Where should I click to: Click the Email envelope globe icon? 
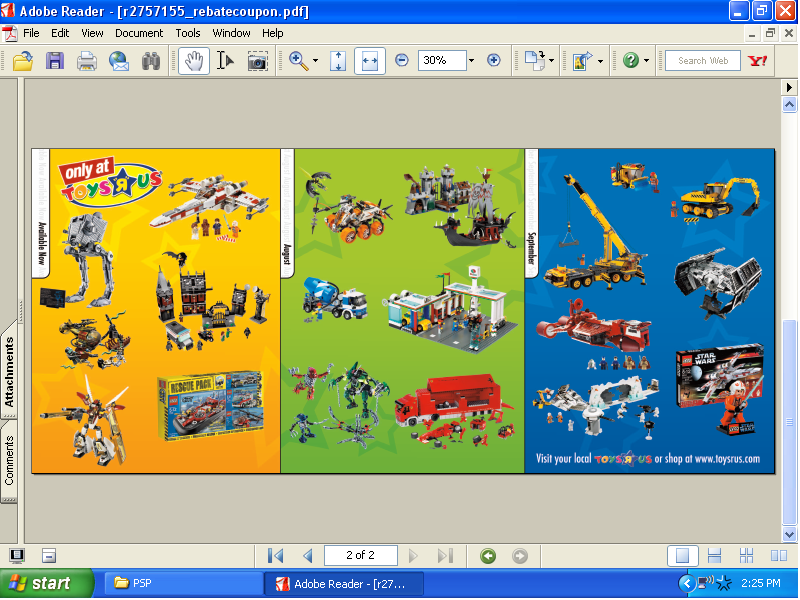pos(119,61)
